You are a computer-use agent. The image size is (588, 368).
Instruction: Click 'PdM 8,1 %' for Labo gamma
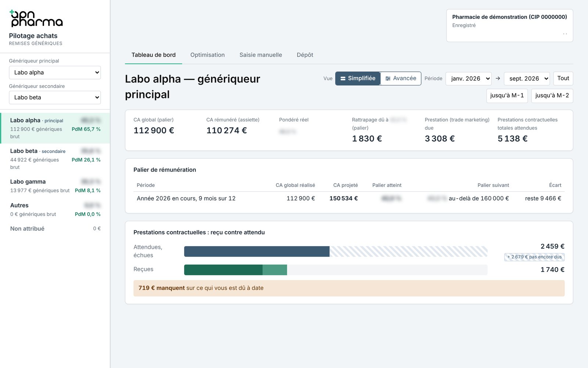tap(87, 190)
